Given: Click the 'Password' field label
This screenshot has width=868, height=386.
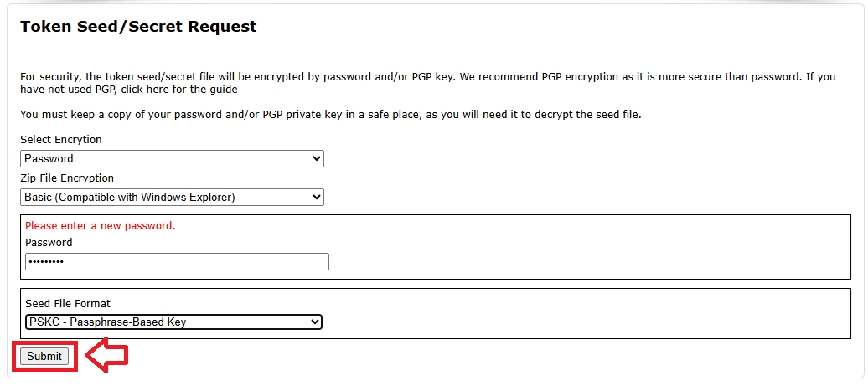Looking at the screenshot, I should (49, 243).
